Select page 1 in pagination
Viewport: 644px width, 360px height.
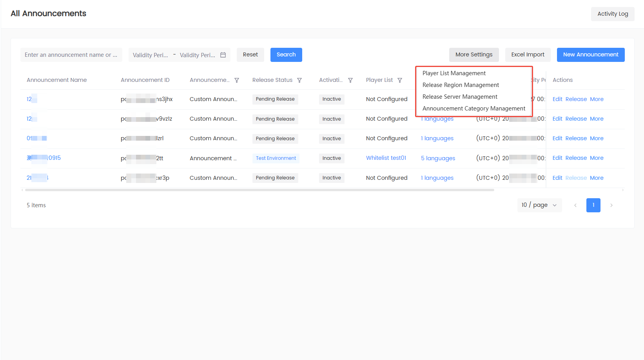tap(593, 205)
